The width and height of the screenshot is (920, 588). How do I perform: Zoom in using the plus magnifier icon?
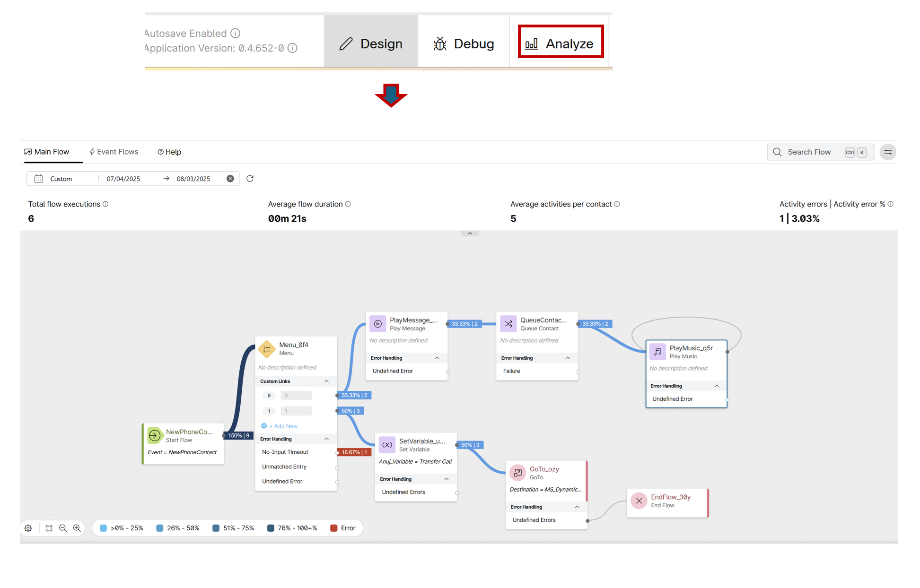(77, 528)
